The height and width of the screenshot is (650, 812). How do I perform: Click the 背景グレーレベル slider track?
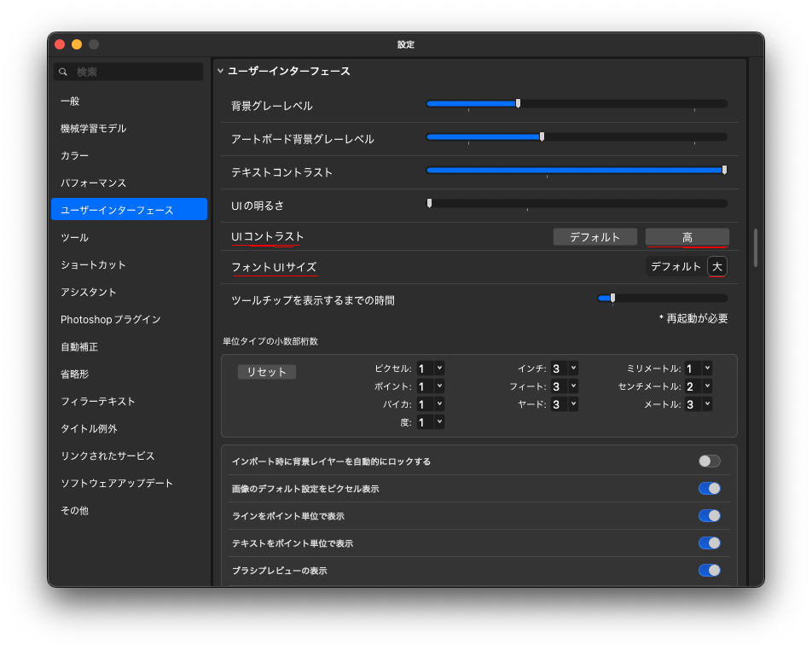point(576,104)
